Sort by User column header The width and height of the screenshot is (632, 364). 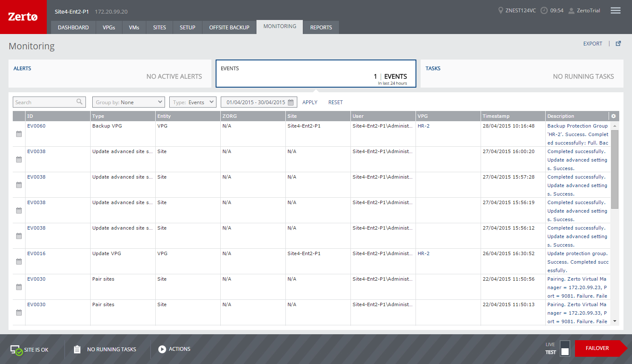tap(383, 116)
